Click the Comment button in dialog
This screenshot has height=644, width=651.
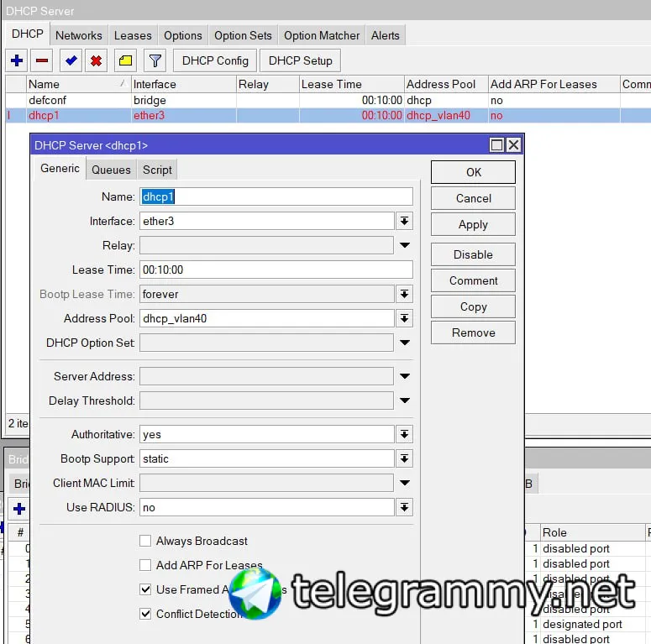[473, 280]
